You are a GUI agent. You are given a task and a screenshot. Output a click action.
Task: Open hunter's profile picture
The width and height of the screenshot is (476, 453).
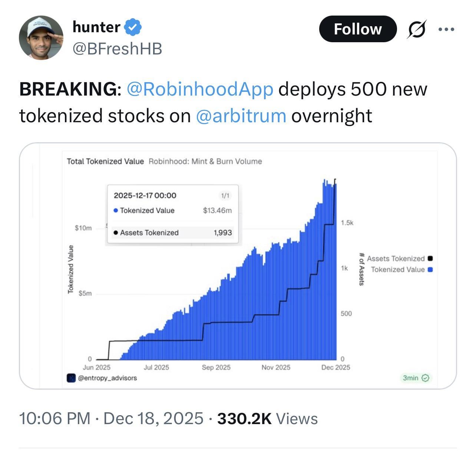(x=41, y=38)
